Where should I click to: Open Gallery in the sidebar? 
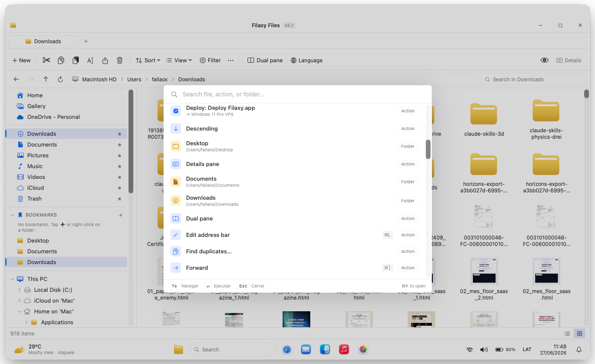(67, 106)
